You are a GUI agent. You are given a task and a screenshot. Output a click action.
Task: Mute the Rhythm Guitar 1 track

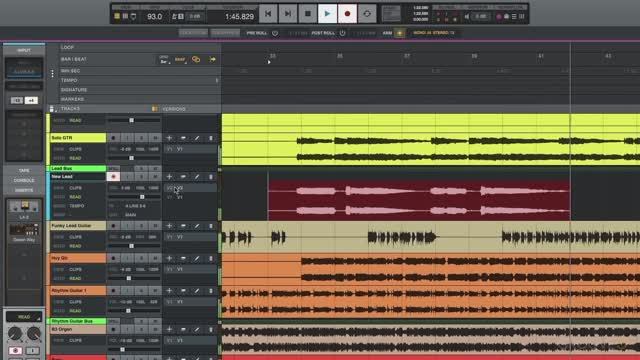coord(155,291)
